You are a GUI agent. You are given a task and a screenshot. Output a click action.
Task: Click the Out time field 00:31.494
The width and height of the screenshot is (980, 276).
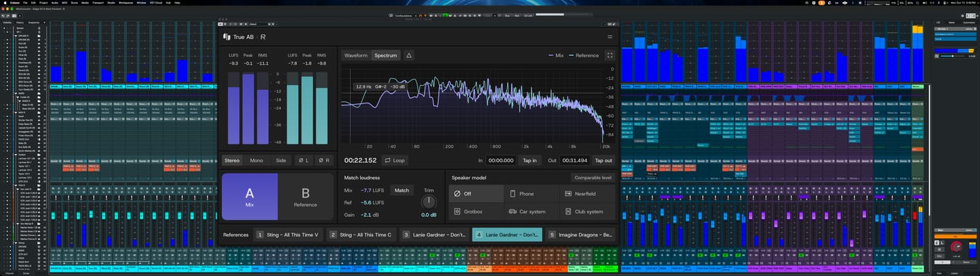pos(574,160)
